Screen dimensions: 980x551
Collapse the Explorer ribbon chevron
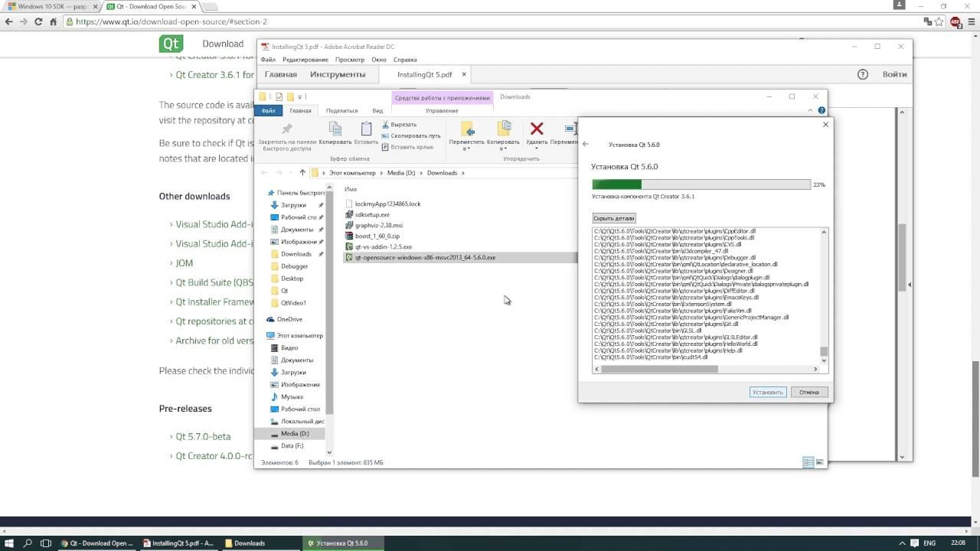pyautogui.click(x=812, y=110)
